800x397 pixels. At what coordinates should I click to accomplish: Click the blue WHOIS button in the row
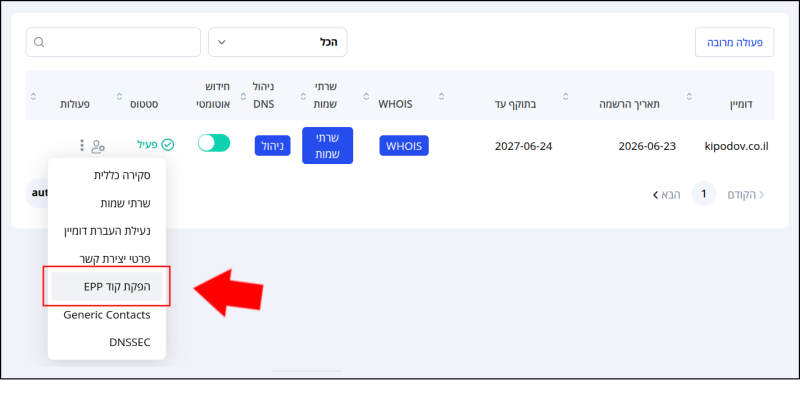click(404, 146)
